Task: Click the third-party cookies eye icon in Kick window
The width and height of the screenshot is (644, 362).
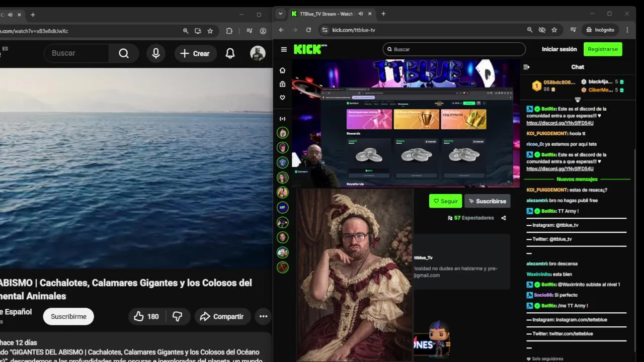Action: tap(542, 30)
